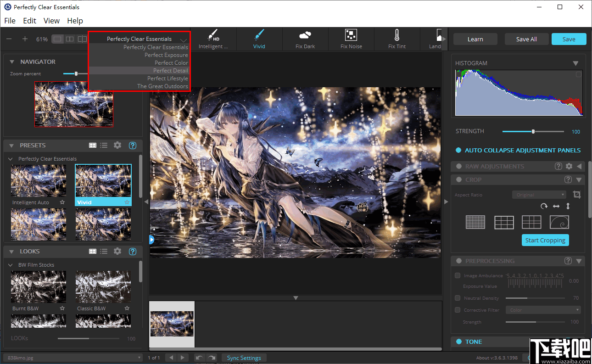Viewport: 592px width, 364px height.
Task: Open the Help menu
Action: (75, 21)
